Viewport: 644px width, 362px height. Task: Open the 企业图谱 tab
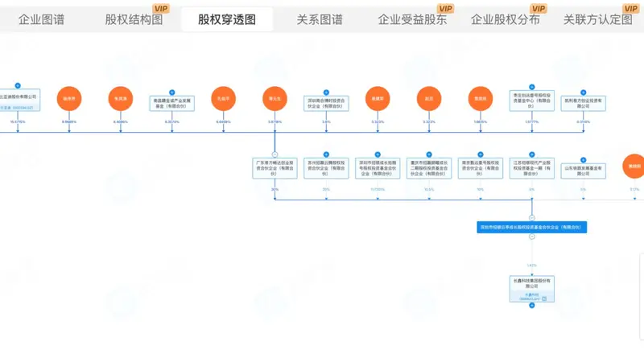[x=41, y=19]
